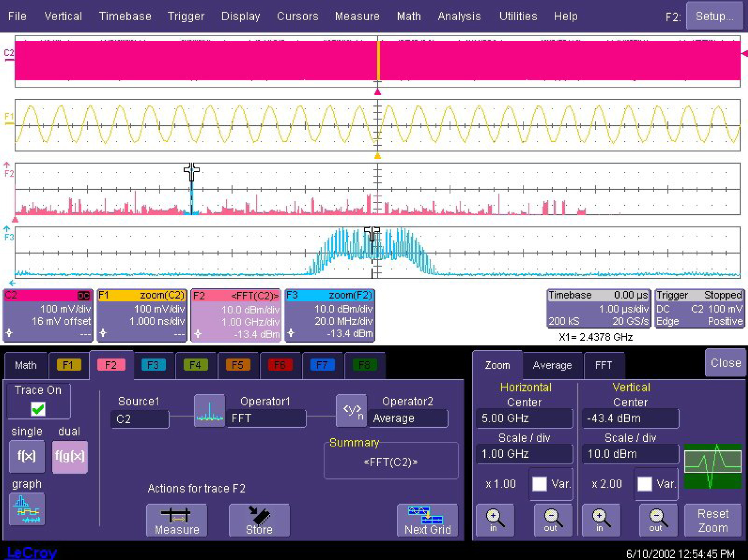
Task: Switch to the F7 tab
Action: 322,365
